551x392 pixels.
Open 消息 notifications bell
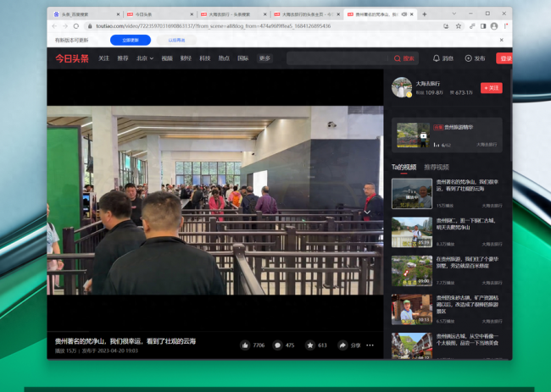442,58
